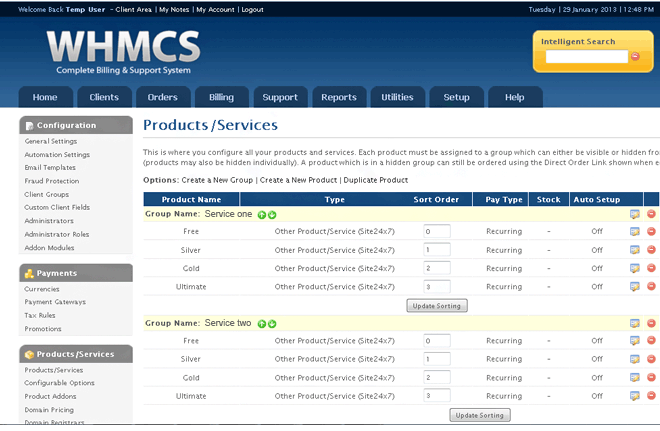
Task: Click Duplicate Product link
Action: 376,180
